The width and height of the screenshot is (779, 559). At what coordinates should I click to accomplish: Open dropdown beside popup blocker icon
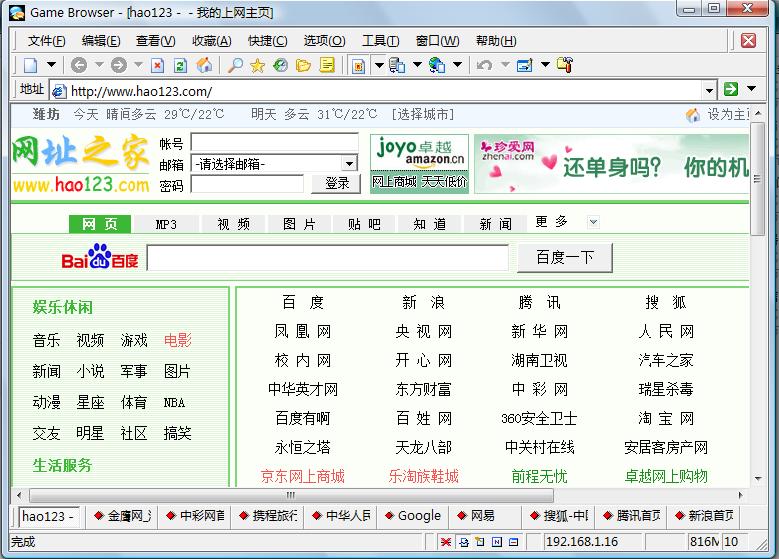379,65
